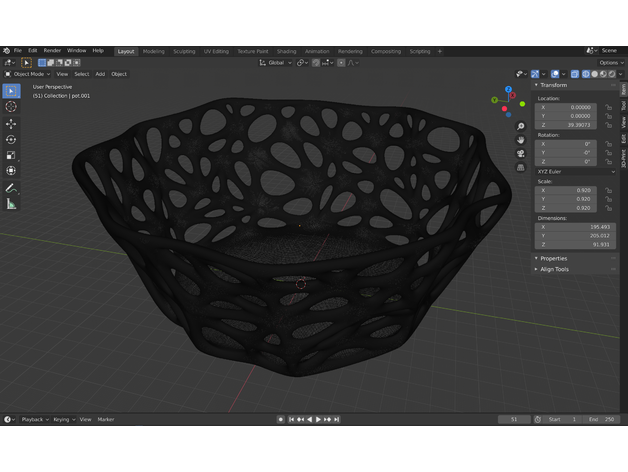Play the animation in reverse
Screen dimensions: 628x472
tap(309, 420)
